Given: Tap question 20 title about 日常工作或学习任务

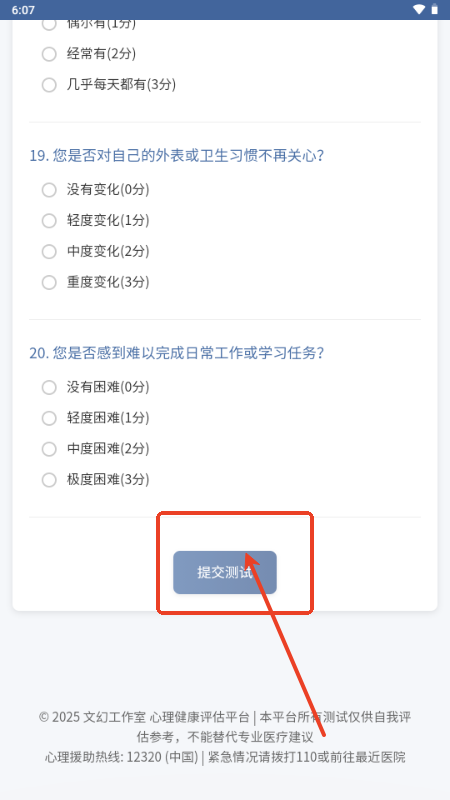Looking at the screenshot, I should (x=177, y=353).
